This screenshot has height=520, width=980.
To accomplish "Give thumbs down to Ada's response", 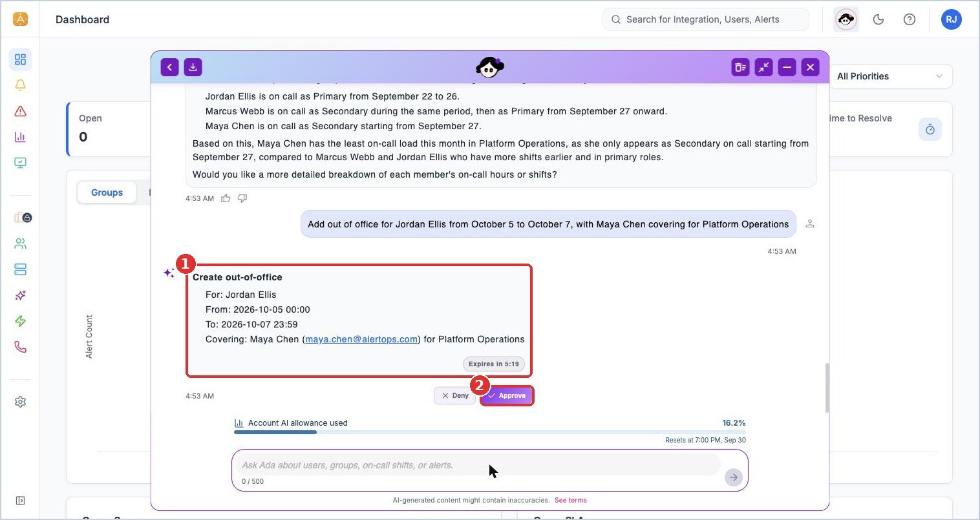I will tap(242, 198).
